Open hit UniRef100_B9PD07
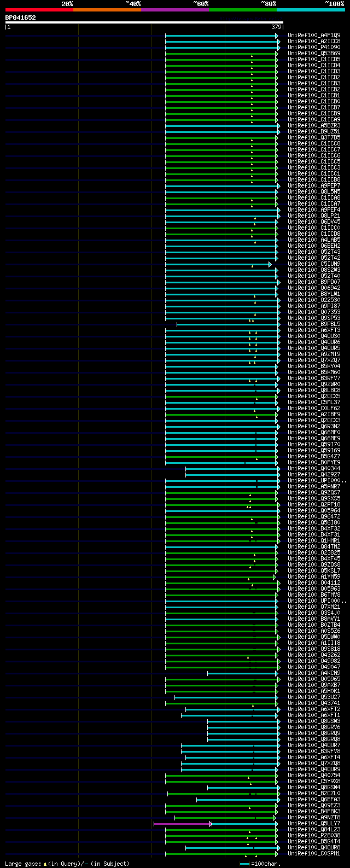The width and height of the screenshot is (350, 868). (314, 282)
